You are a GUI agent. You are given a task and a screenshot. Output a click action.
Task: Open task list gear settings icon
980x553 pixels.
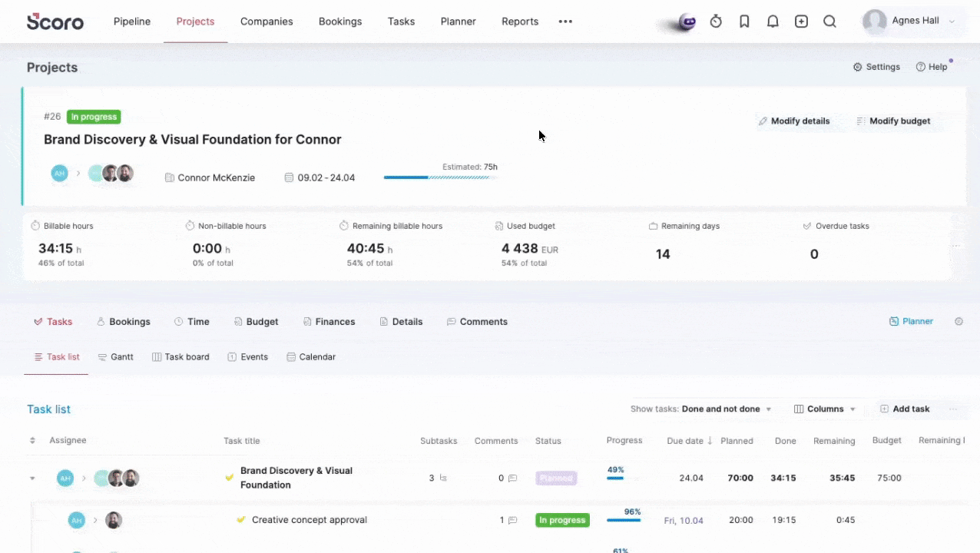[x=958, y=322]
